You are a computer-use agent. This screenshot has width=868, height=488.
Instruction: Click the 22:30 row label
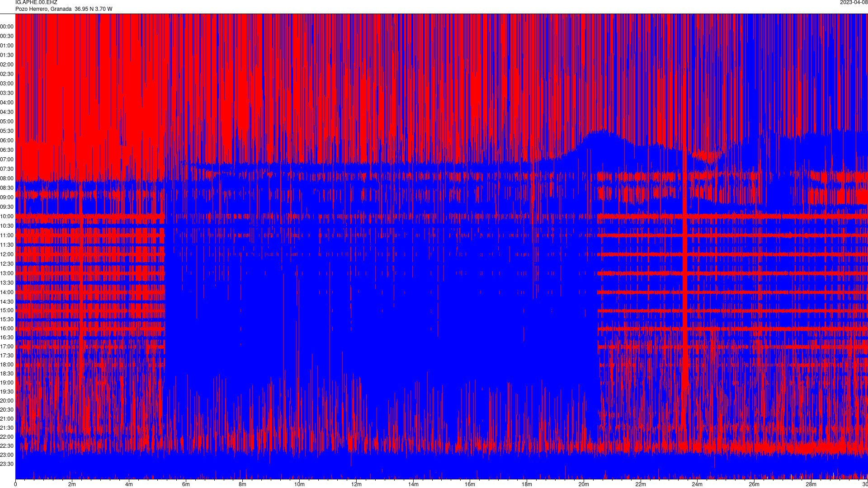(x=7, y=446)
